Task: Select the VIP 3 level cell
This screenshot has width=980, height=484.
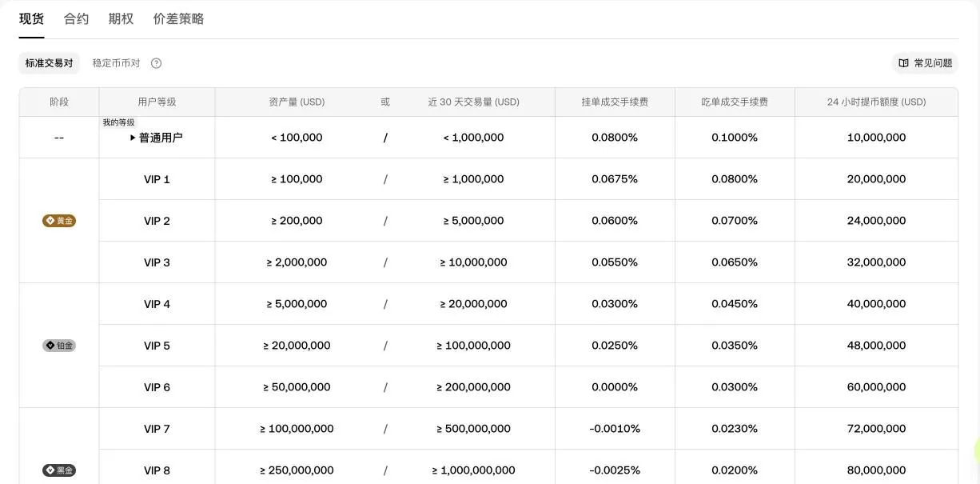Action: (x=157, y=262)
